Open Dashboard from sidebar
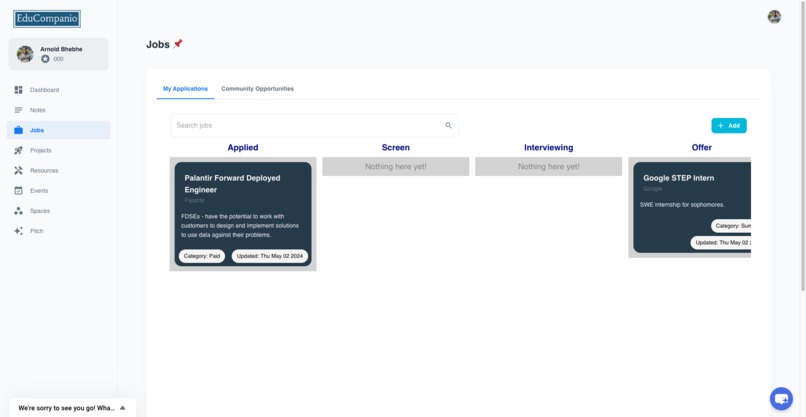 (x=59, y=90)
